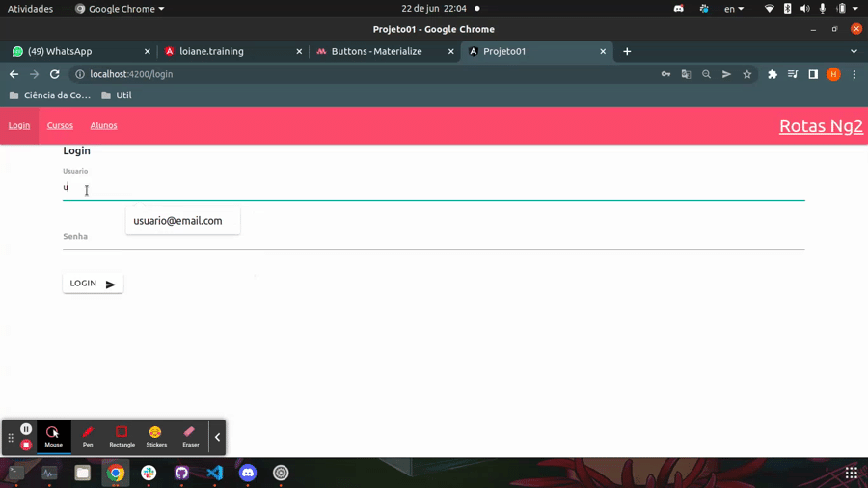Screen dimensions: 868x488
Task: Expand the Google Chrome app menu
Action: click(x=121, y=9)
